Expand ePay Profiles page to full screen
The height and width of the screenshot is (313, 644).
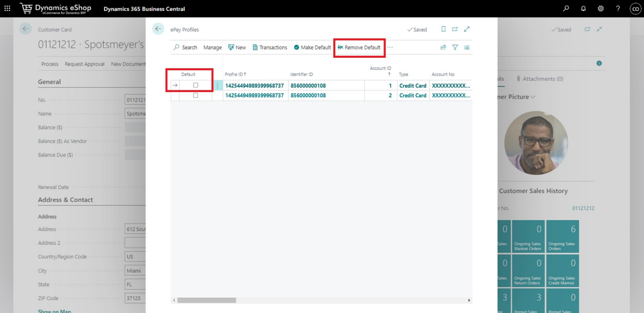tap(467, 29)
